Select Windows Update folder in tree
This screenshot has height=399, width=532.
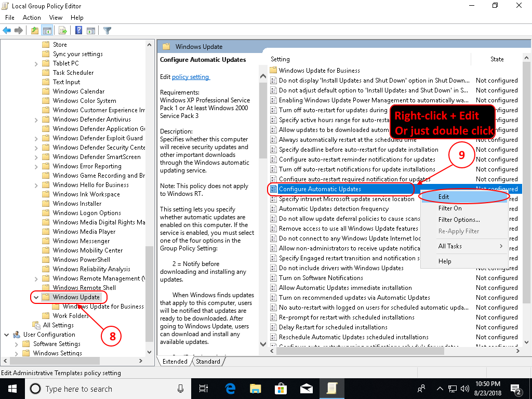(x=76, y=297)
